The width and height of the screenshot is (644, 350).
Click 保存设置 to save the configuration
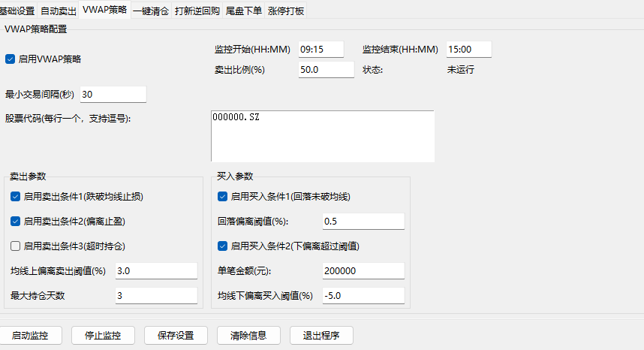coord(176,335)
